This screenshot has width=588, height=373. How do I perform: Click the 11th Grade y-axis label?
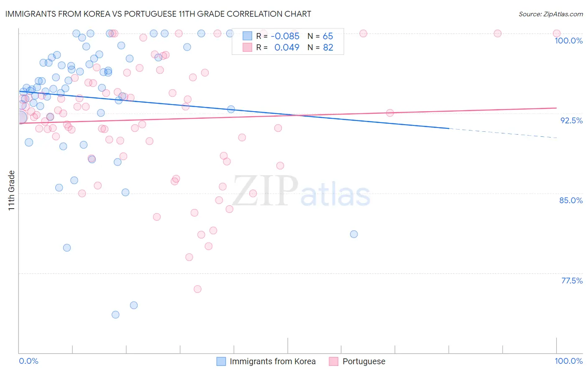[x=11, y=190]
